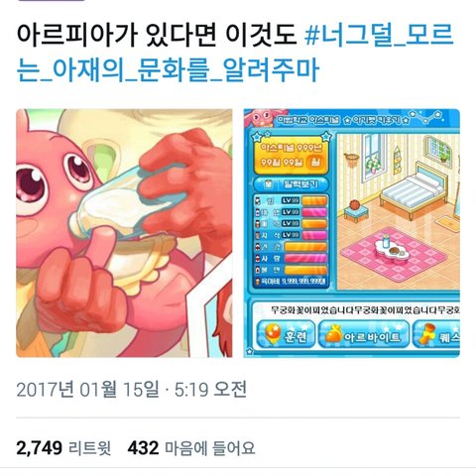Click the yellow date panel 999년
The height and width of the screenshot is (476, 476).
(x=291, y=155)
